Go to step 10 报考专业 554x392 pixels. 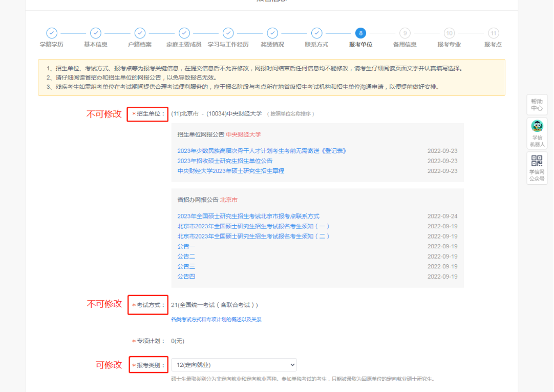coord(449,33)
